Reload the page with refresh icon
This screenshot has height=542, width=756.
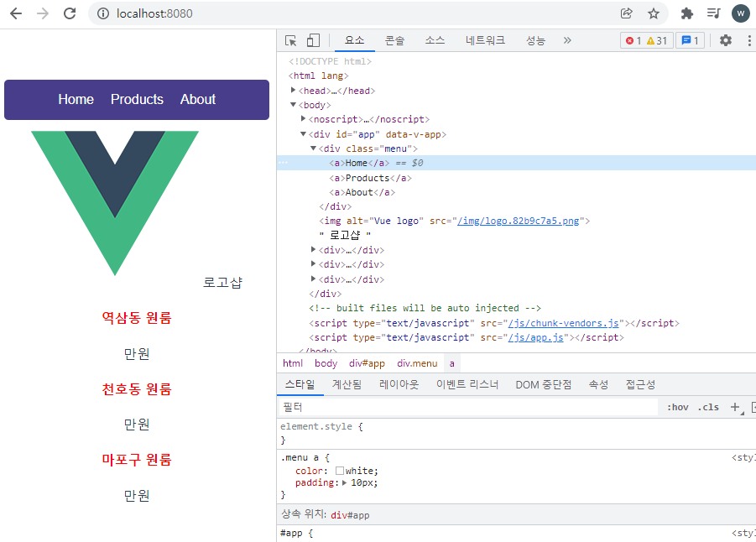tap(70, 13)
